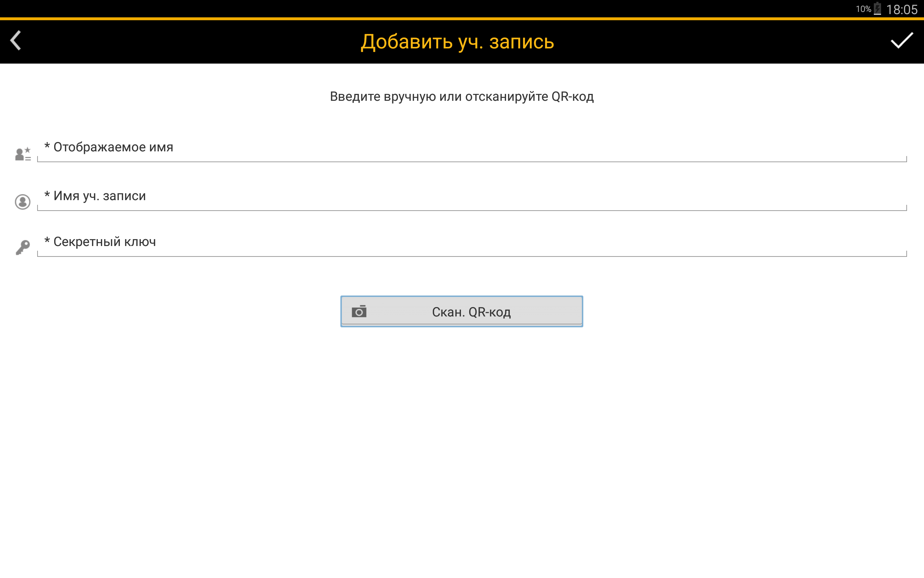Tap the Скан. QR-код button
Viewport: 924px width, 578px height.
462,311
